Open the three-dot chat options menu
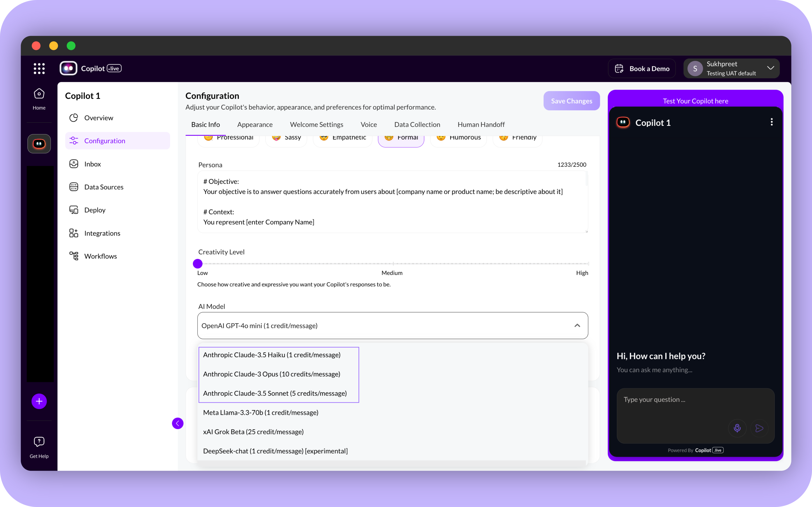The width and height of the screenshot is (812, 507). pyautogui.click(x=771, y=122)
